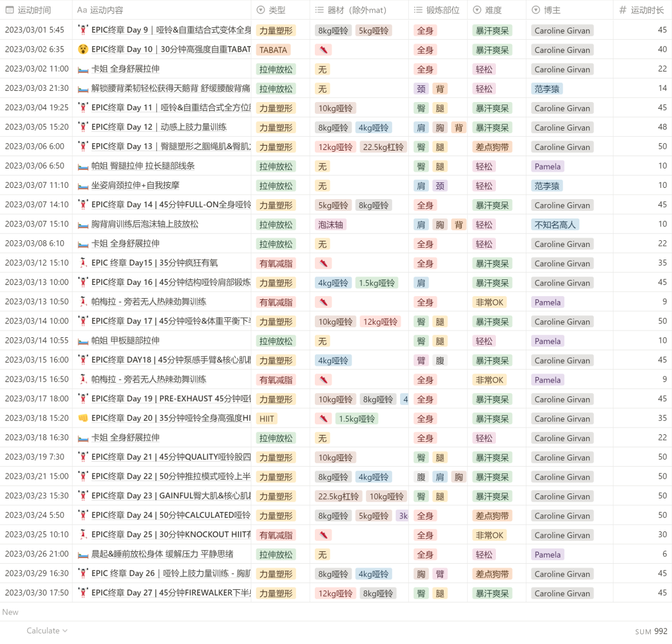Screen dimensions: 672x644
Task: Click the calendar icon in 运动时间 header
Action: (x=9, y=10)
